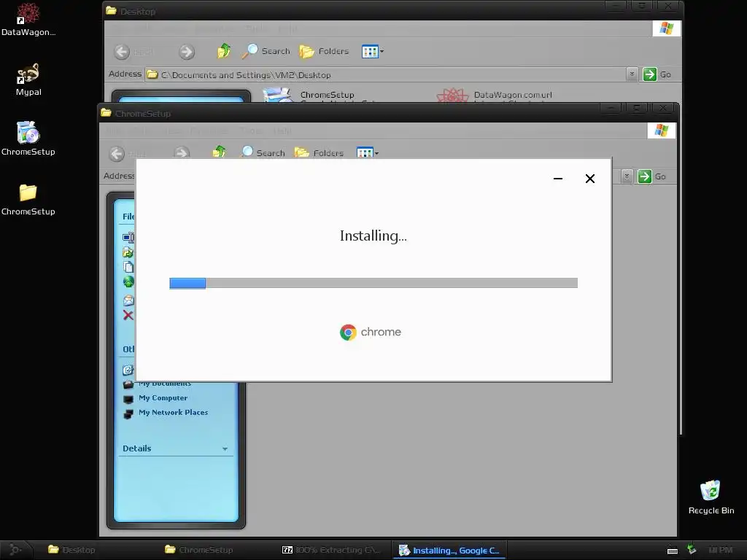Go up one folder in ChromeSetup window
The width and height of the screenshot is (747, 560).
219,152
